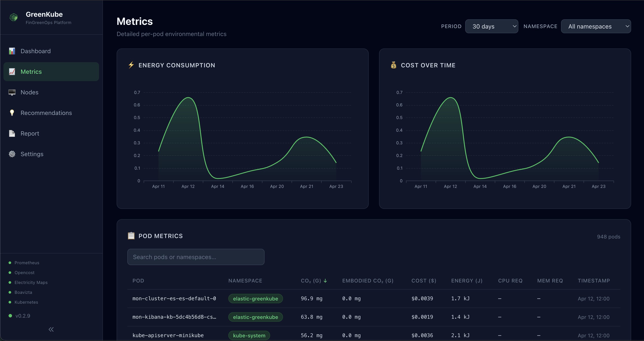This screenshot has width=644, height=341.
Task: Click Apr 12 label on Energy Consumption chart
Action: click(188, 186)
